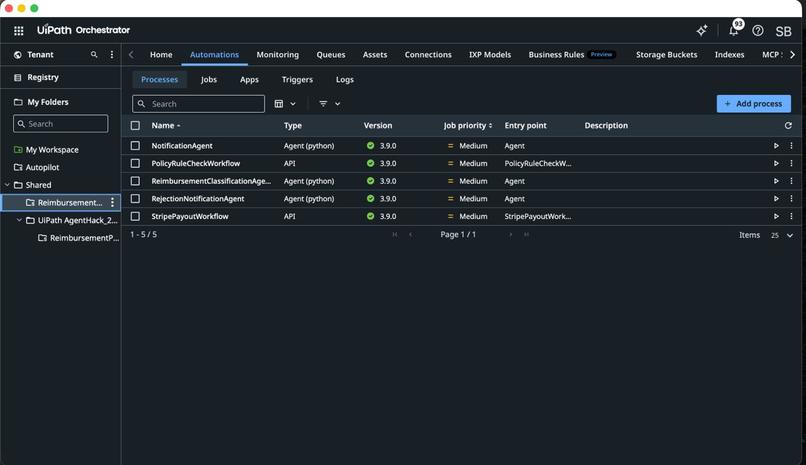Open more actions for StripePayoutWorkflow
The width and height of the screenshot is (806, 465).
tap(791, 216)
